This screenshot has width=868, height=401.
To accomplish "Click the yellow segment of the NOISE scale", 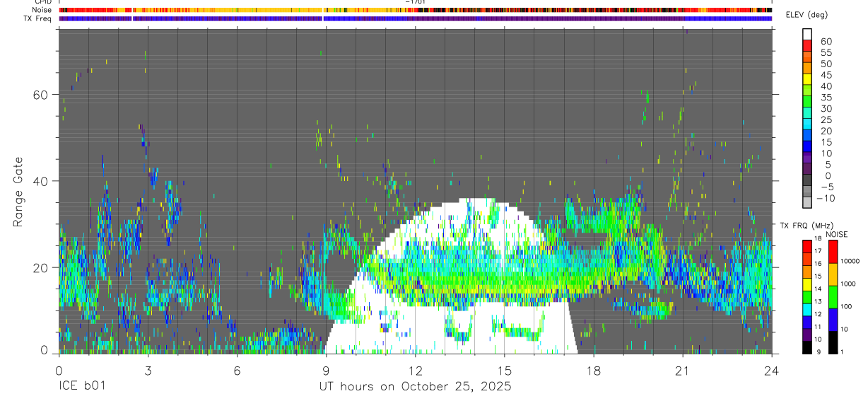I will click(833, 274).
